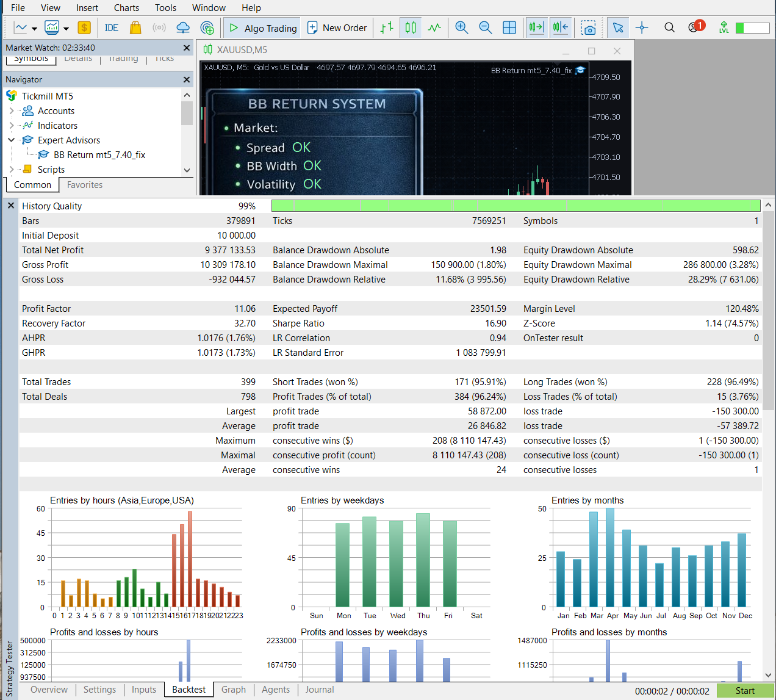Start the backtest with Start button
The width and height of the screenshot is (776, 700).
click(745, 691)
